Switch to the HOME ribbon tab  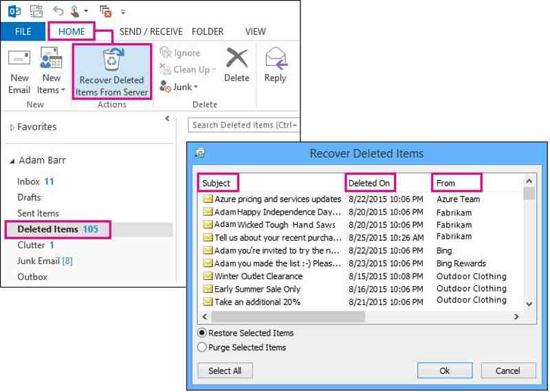(x=71, y=32)
